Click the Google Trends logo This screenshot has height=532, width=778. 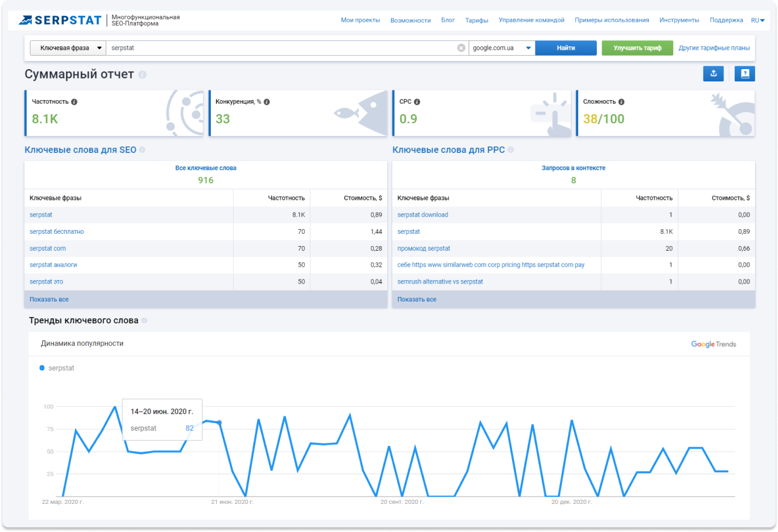point(714,344)
